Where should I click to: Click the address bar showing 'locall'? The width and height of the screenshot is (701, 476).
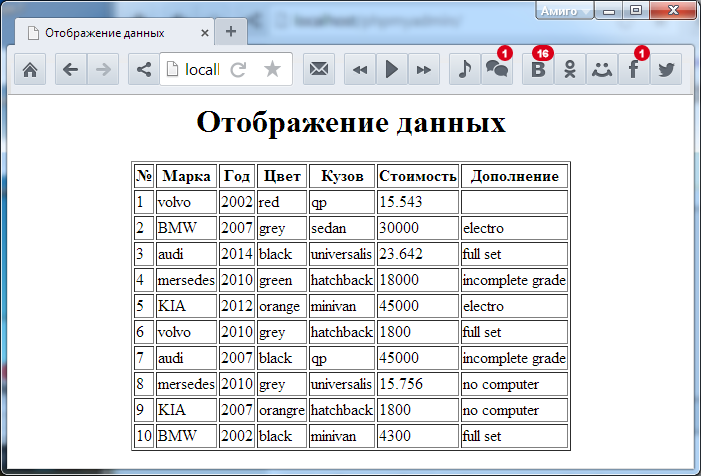201,70
